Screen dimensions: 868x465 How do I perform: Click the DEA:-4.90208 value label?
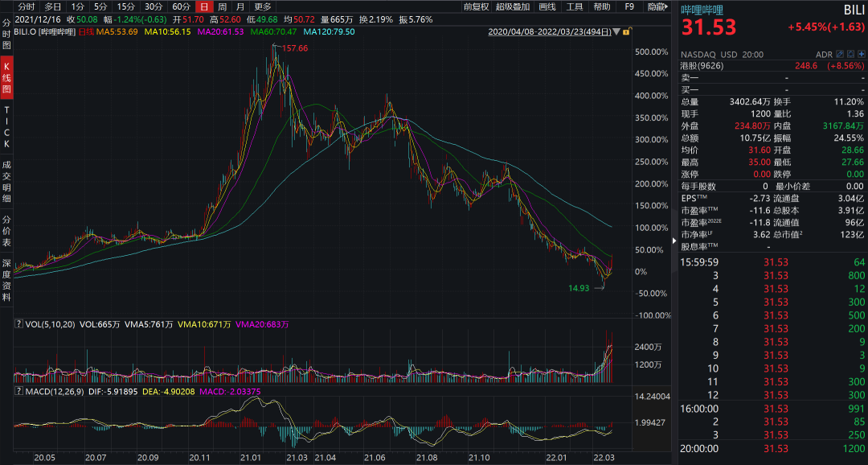tap(168, 392)
